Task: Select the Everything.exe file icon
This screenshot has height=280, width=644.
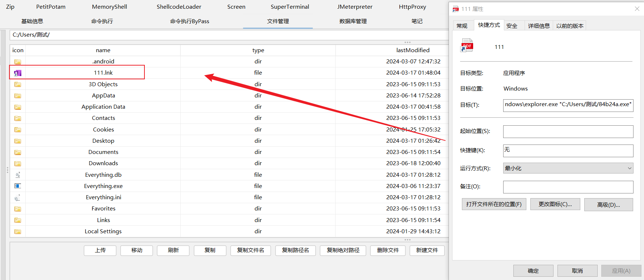Action: coord(18,186)
